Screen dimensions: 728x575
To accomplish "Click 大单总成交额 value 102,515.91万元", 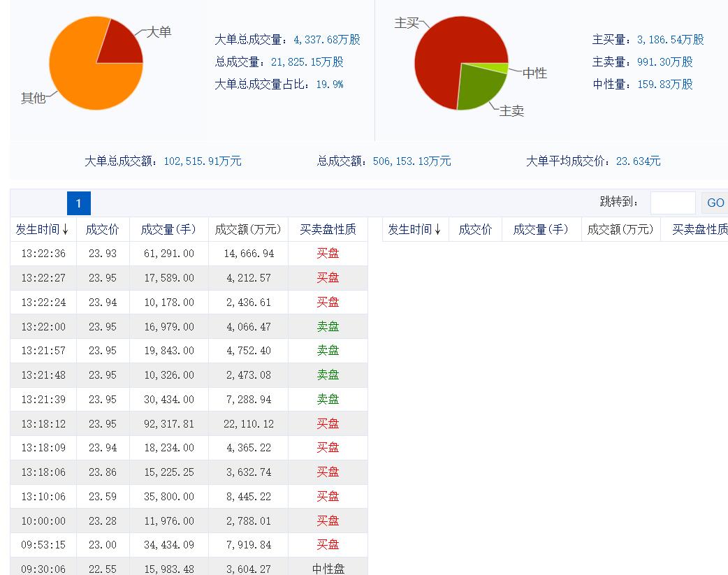I will click(x=203, y=161).
